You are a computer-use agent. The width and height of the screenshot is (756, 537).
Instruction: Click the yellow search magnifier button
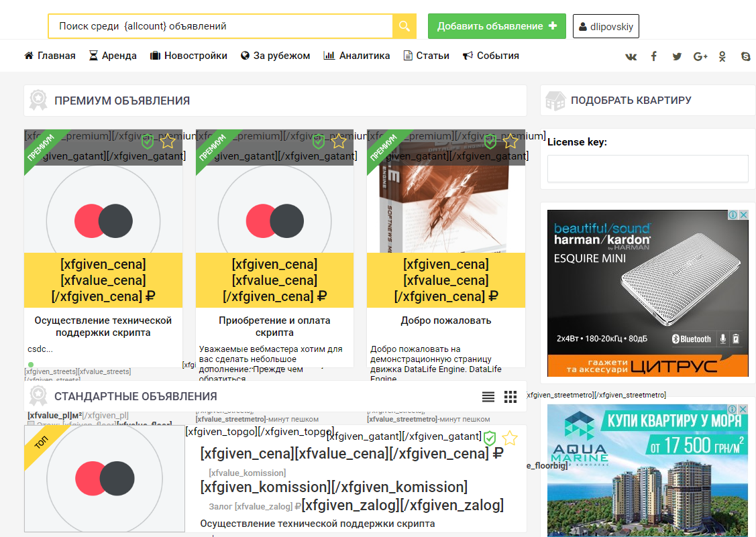click(404, 26)
